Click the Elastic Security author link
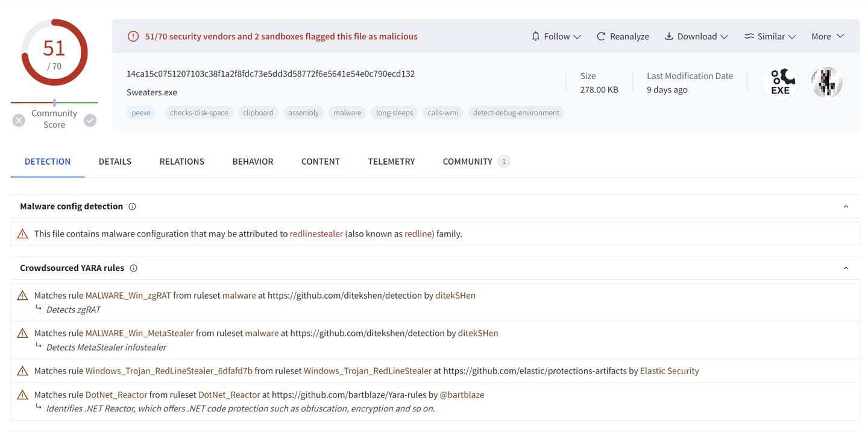 (x=669, y=371)
